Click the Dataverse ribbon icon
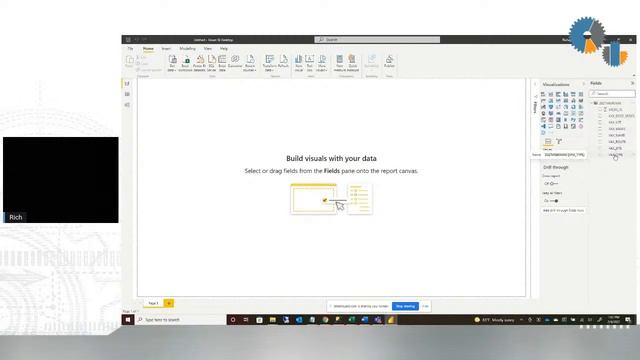 point(235,61)
